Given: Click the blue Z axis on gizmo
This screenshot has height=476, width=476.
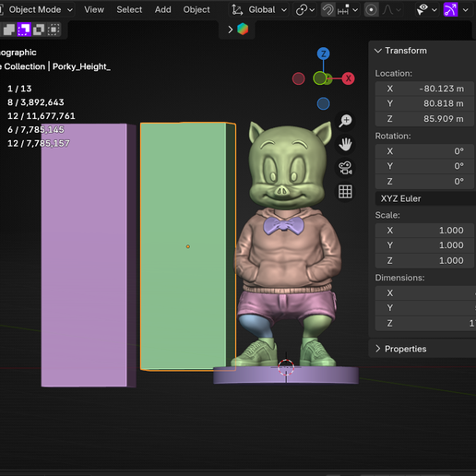Looking at the screenshot, I should [x=323, y=54].
